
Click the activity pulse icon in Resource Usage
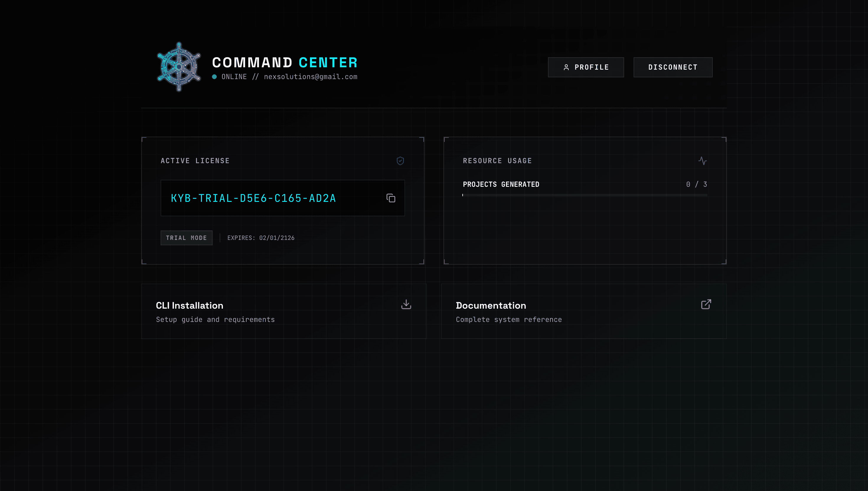tap(702, 161)
